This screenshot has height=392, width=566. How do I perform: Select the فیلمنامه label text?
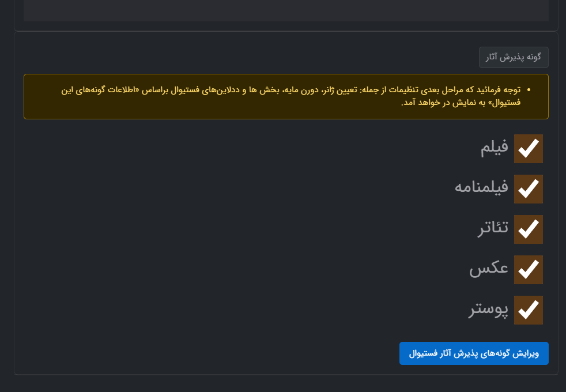tap(481, 189)
